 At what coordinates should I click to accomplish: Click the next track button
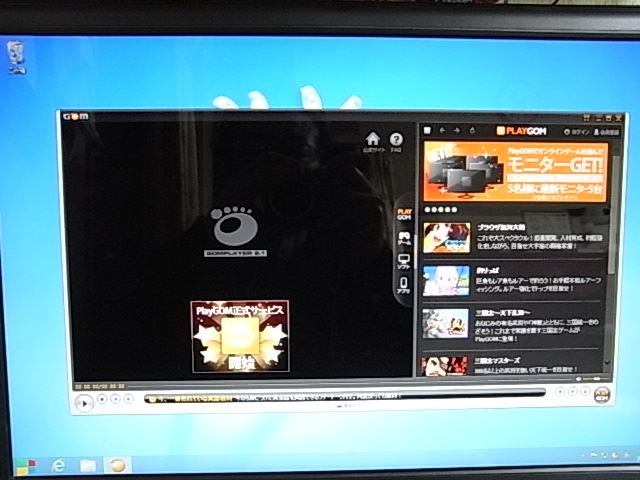[x=129, y=399]
